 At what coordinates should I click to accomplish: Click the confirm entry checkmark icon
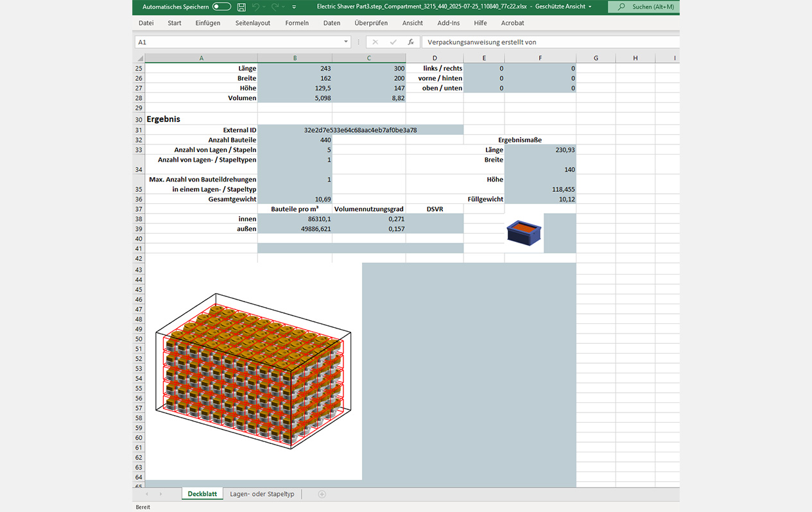point(393,42)
